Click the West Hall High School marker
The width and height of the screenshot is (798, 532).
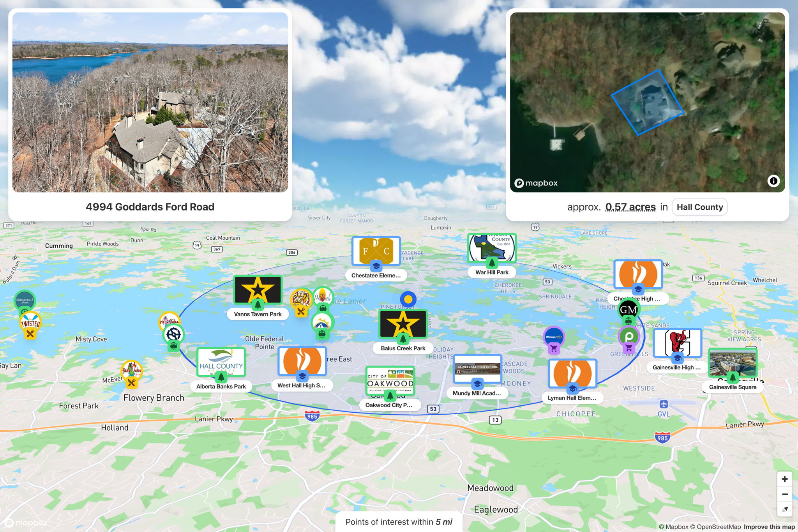point(302,361)
